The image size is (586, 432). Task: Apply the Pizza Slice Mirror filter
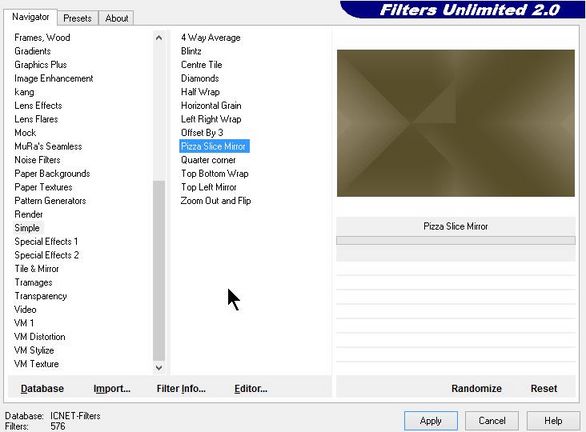431,421
